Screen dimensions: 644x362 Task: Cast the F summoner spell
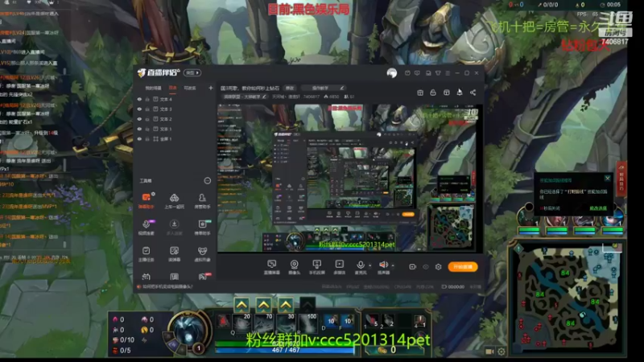tap(347, 321)
